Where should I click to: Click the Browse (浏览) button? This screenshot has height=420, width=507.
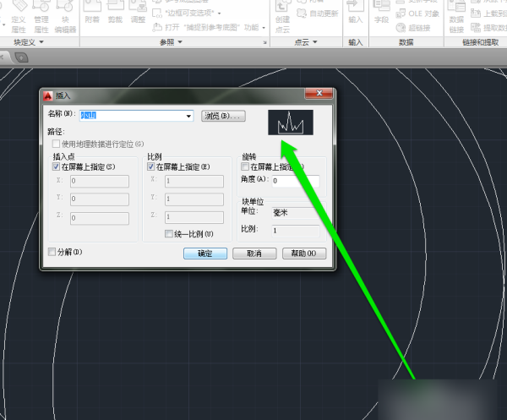224,116
